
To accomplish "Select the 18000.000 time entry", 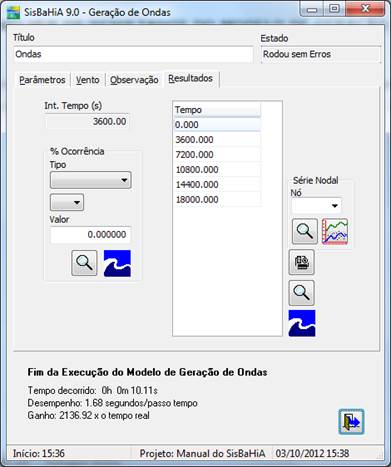I will 217,200.
